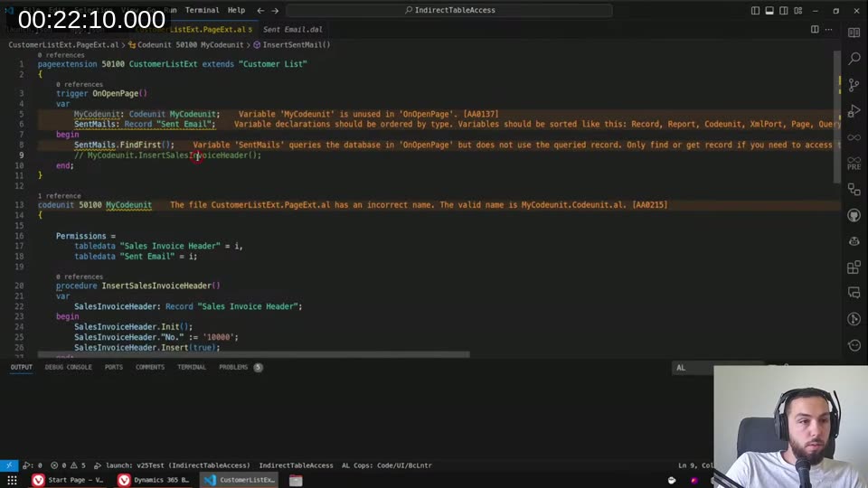The image size is (868, 488).
Task: Click the Ln 9 cursor position status item
Action: coord(696,465)
